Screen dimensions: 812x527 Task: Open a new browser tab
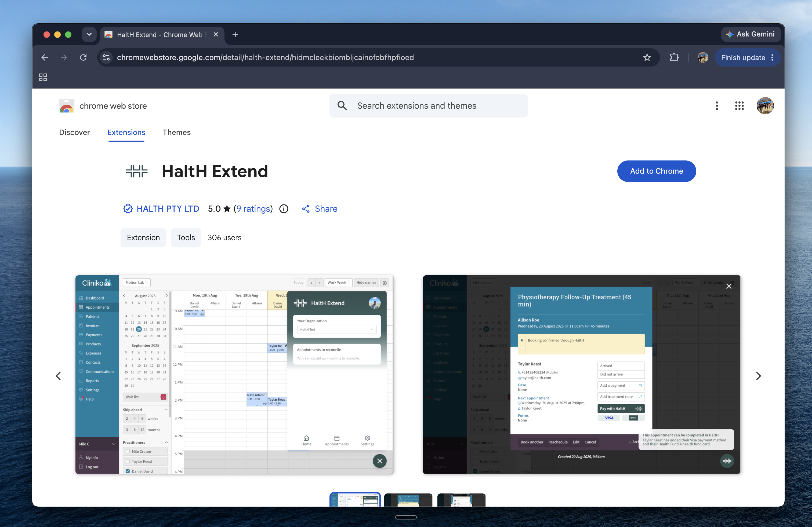[235, 34]
